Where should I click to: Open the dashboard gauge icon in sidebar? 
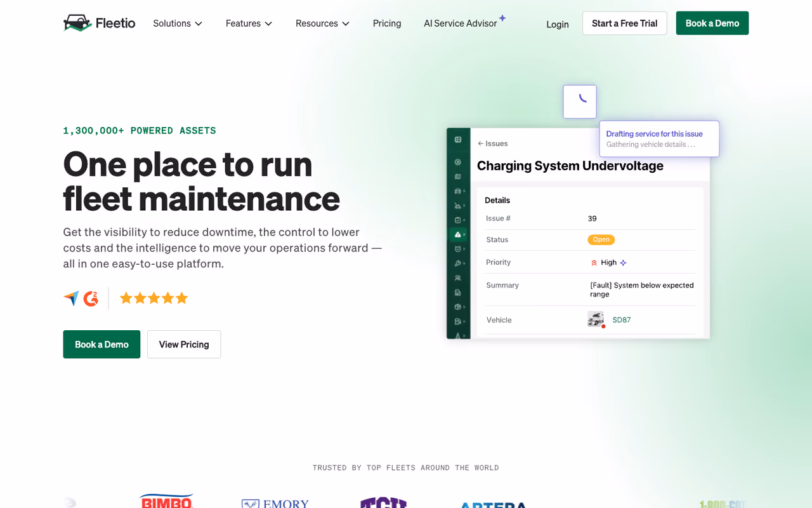click(458, 162)
